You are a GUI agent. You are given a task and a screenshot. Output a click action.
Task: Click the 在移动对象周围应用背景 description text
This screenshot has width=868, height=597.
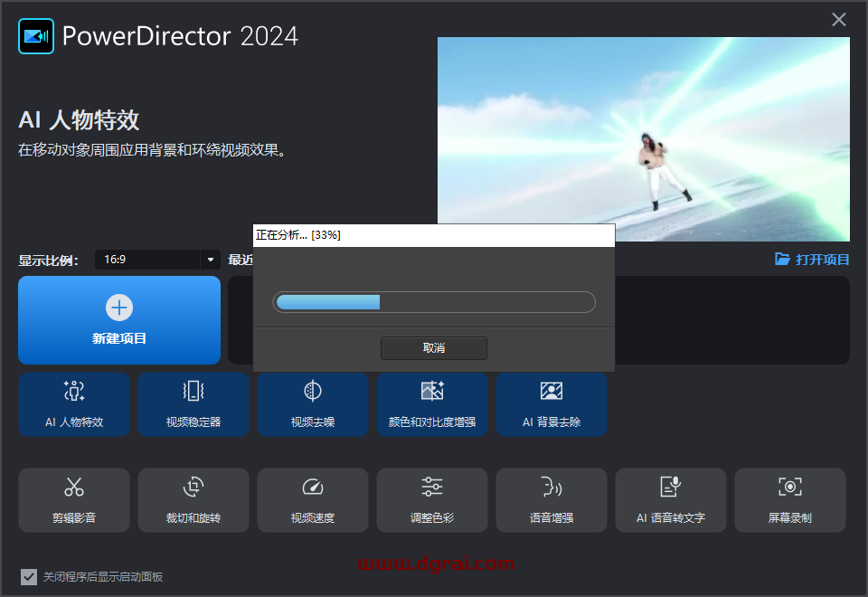(152, 149)
